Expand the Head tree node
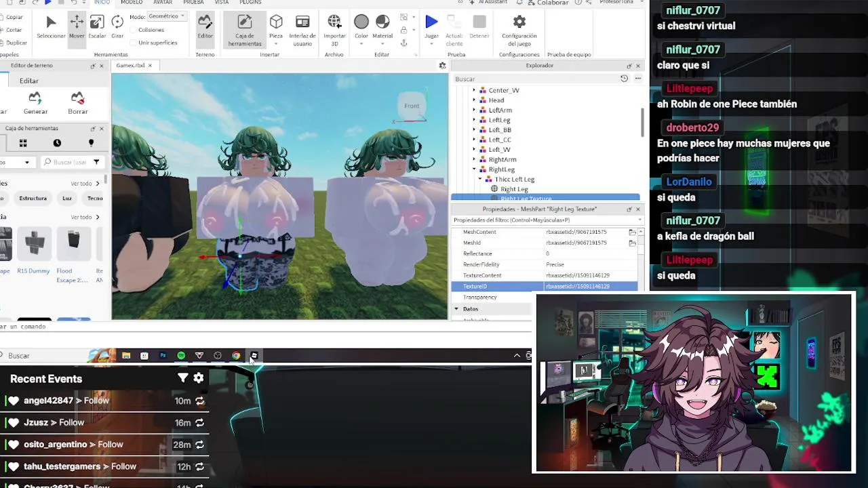 [x=474, y=100]
